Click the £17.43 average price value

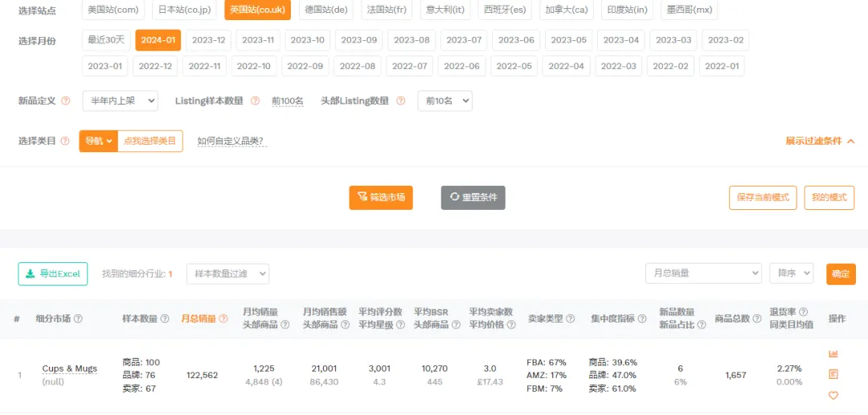coord(490,382)
